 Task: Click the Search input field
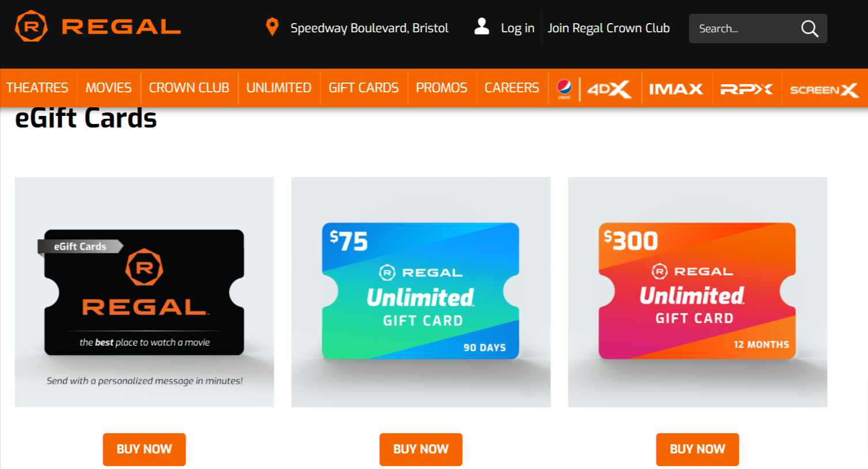coord(744,28)
